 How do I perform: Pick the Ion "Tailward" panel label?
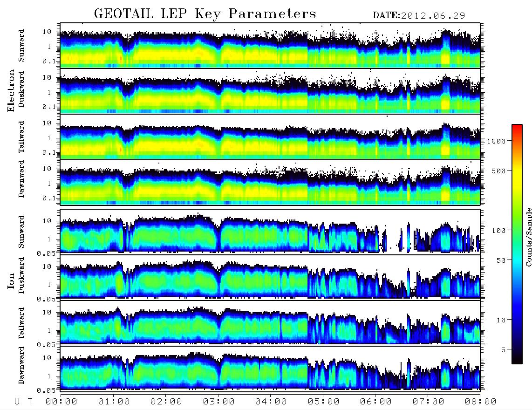(x=21, y=323)
